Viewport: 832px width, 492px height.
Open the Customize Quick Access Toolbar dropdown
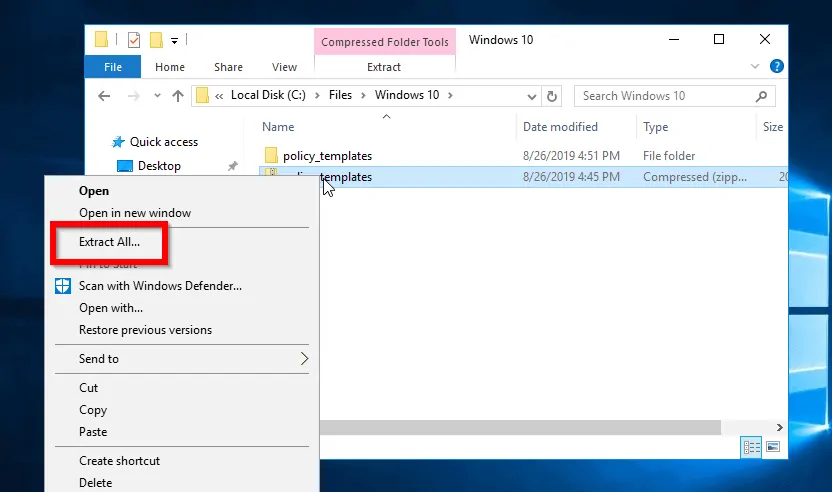click(x=174, y=41)
